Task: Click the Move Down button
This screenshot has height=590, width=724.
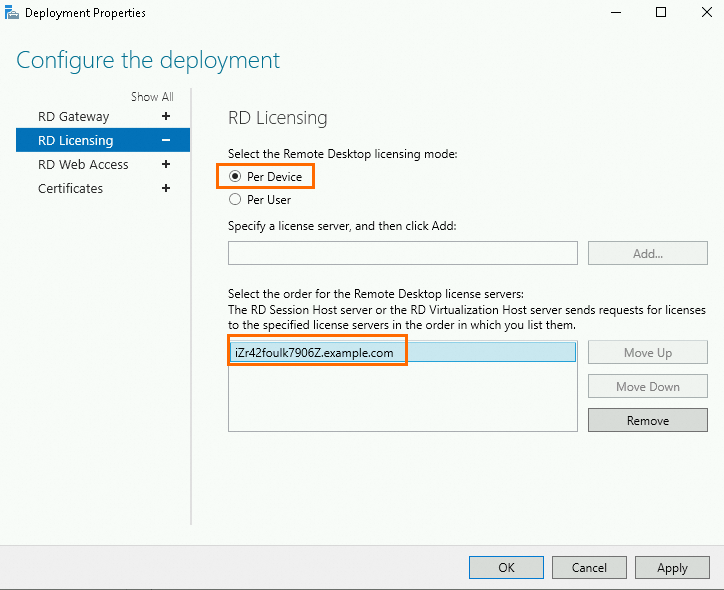Action: 647,386
